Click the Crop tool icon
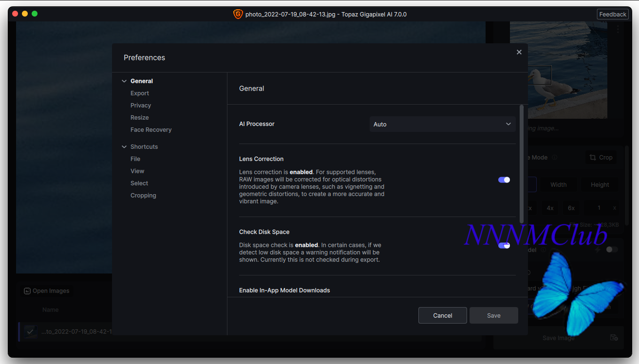This screenshot has width=639, height=364. coord(593,157)
